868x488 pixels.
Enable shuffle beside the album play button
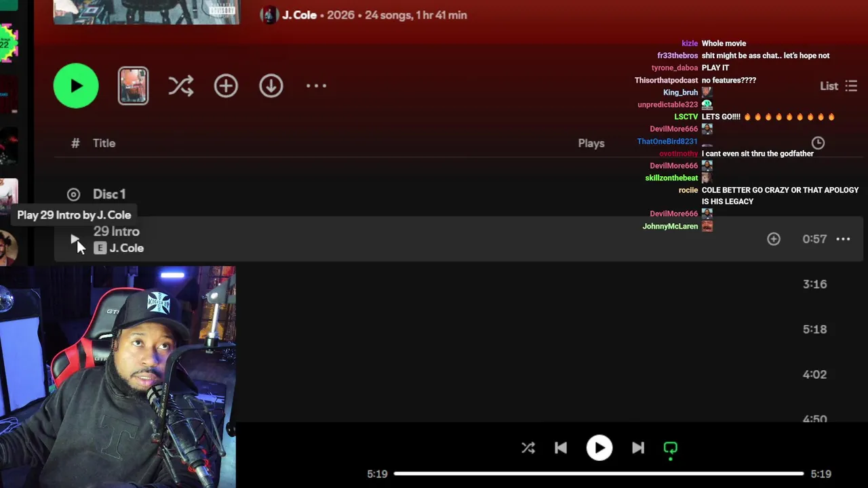tap(181, 85)
